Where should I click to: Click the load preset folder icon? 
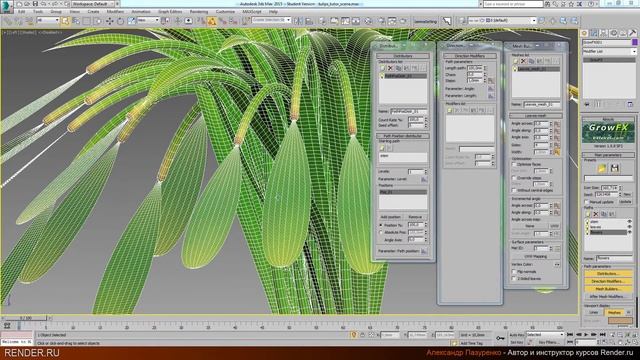602,168
